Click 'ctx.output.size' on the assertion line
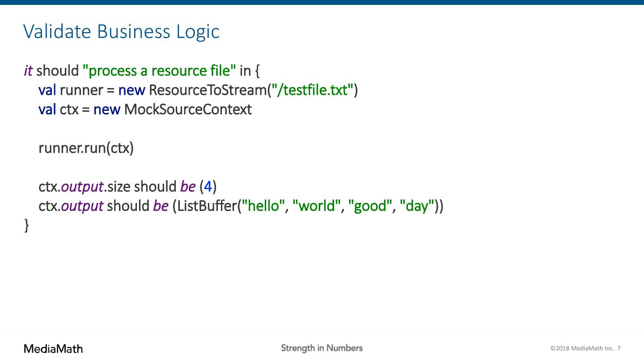Viewport: 644px width, 362px height. click(85, 186)
